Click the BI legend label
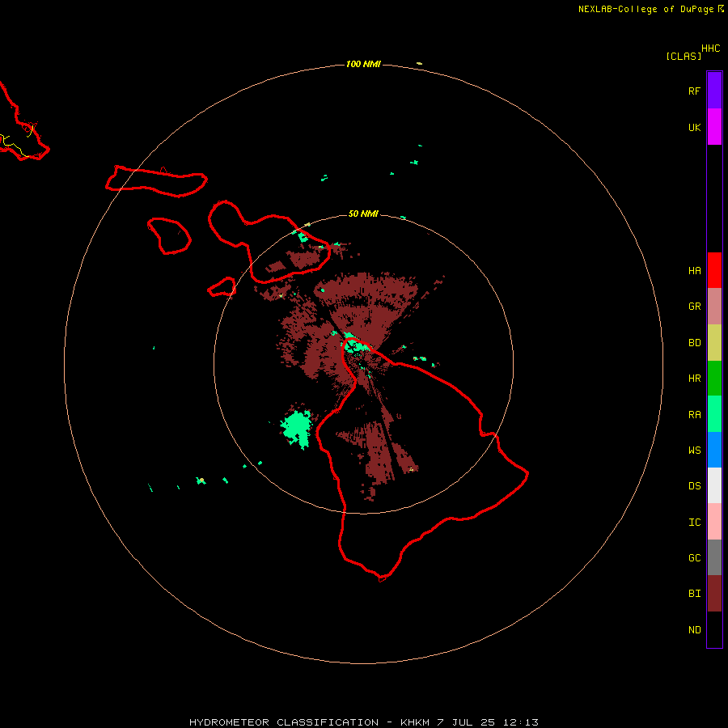728x728 pixels. pyautogui.click(x=694, y=594)
